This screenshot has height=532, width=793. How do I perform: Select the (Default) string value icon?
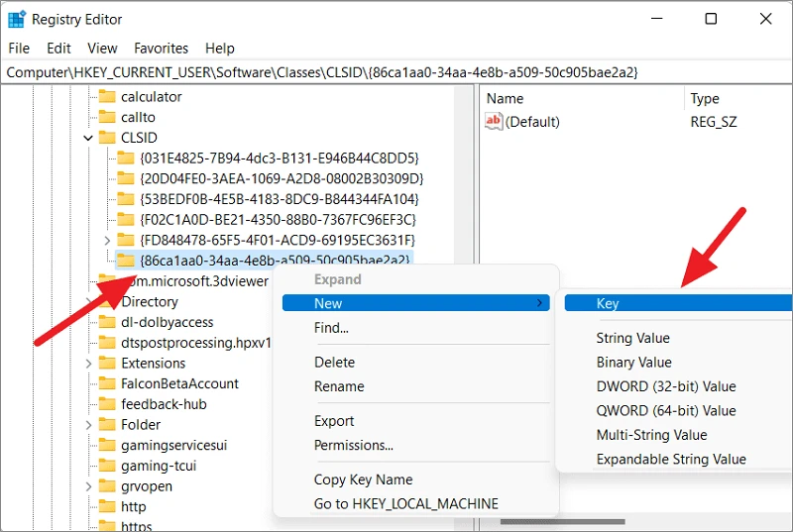494,121
